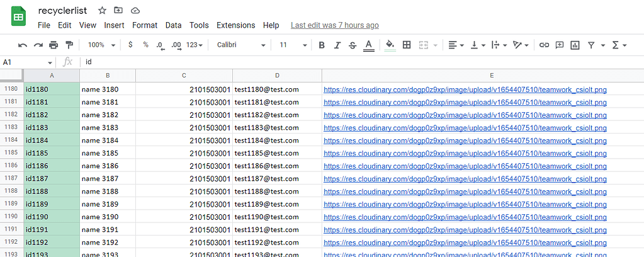
Task: Click the Undo arrow
Action: point(23,45)
